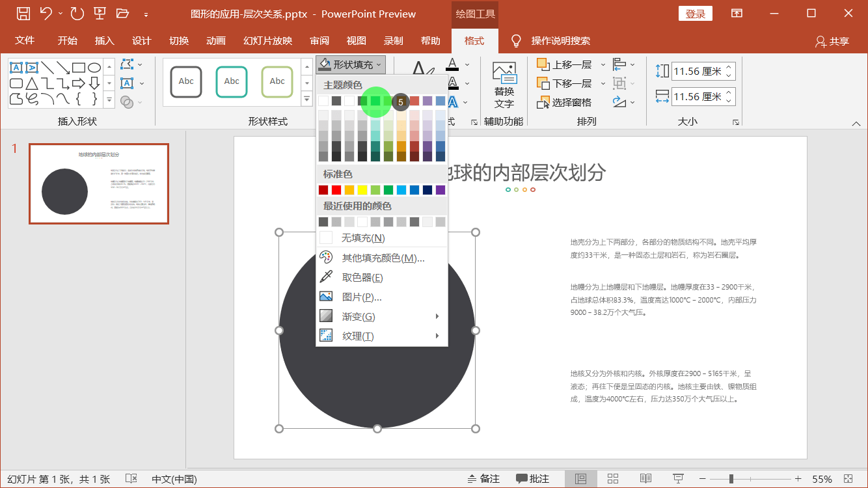Select the isosceles triangle shape
The image size is (868, 488).
click(x=32, y=83)
